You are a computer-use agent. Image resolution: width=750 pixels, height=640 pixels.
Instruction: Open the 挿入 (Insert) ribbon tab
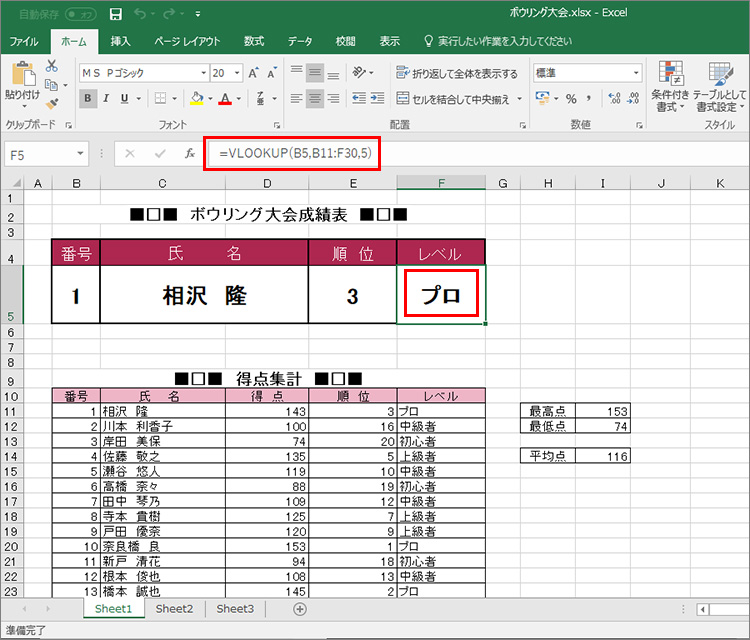(121, 41)
